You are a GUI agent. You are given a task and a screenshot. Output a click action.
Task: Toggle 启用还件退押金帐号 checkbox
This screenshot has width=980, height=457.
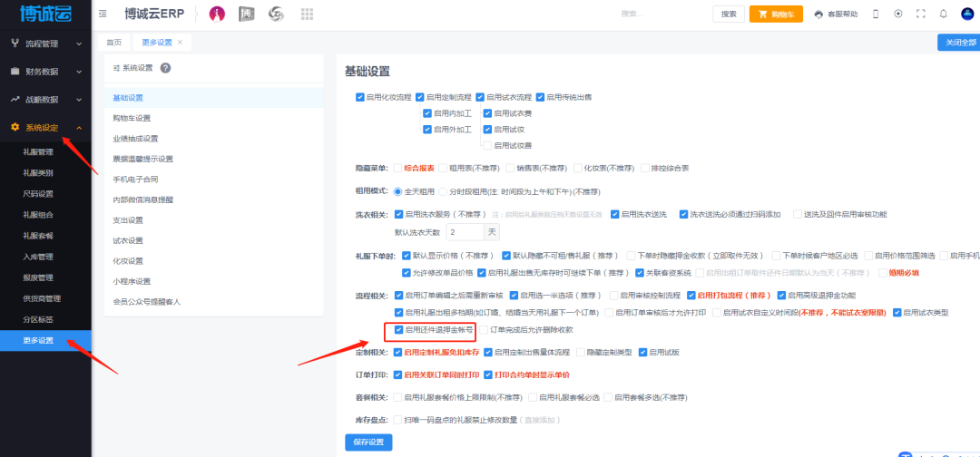pyautogui.click(x=398, y=329)
